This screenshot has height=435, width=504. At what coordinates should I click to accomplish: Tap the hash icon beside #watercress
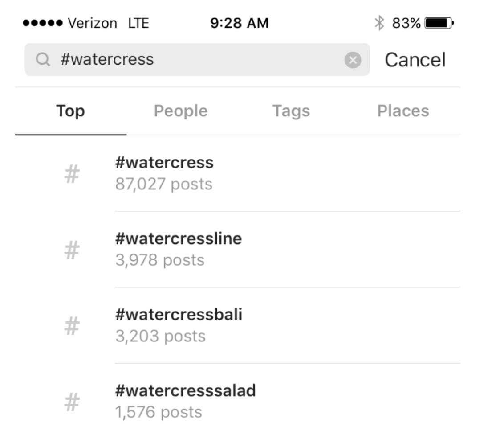[x=71, y=174]
